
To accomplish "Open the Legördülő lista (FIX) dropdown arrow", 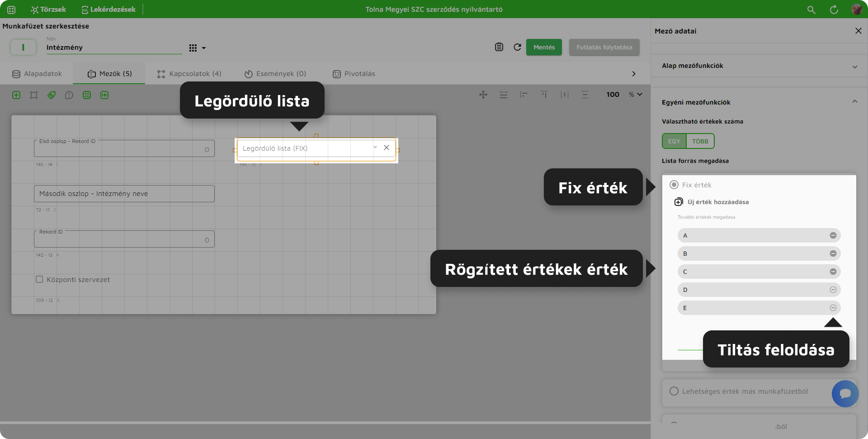I will coord(375,148).
